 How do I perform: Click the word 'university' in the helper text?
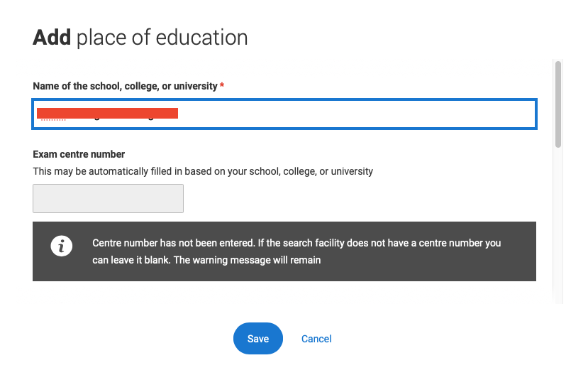[x=352, y=171]
